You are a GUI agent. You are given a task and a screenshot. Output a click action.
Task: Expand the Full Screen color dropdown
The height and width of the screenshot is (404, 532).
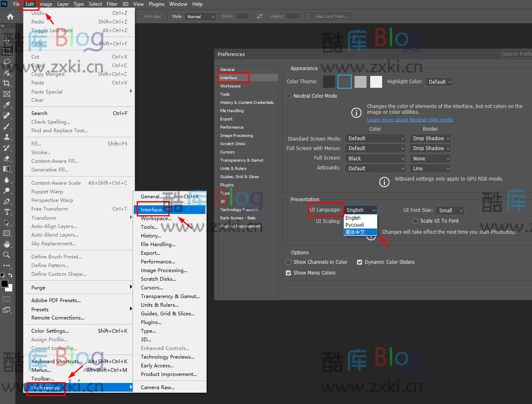point(376,159)
